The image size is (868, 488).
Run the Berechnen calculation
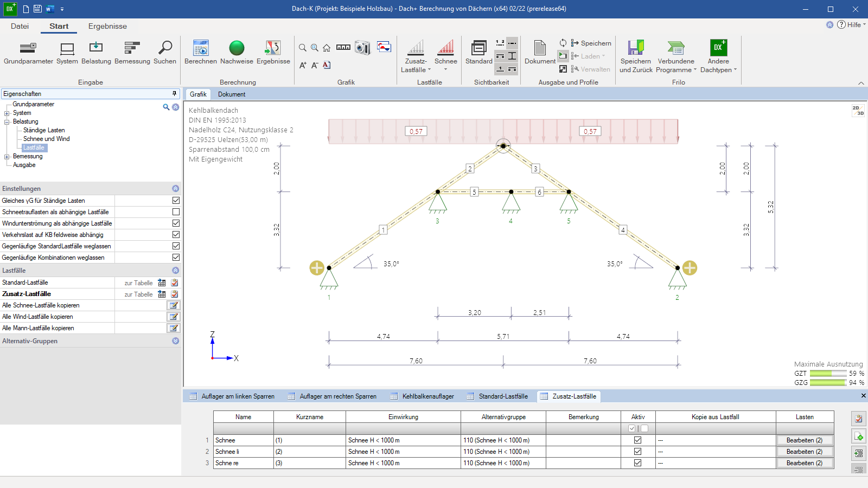(201, 53)
